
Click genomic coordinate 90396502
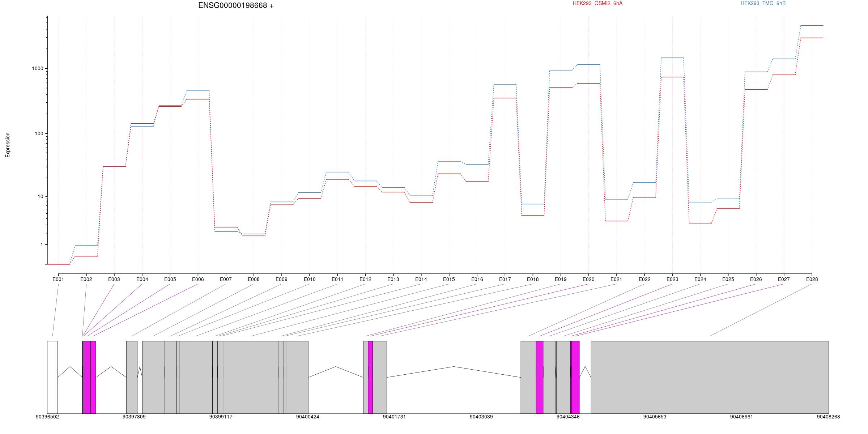47,417
